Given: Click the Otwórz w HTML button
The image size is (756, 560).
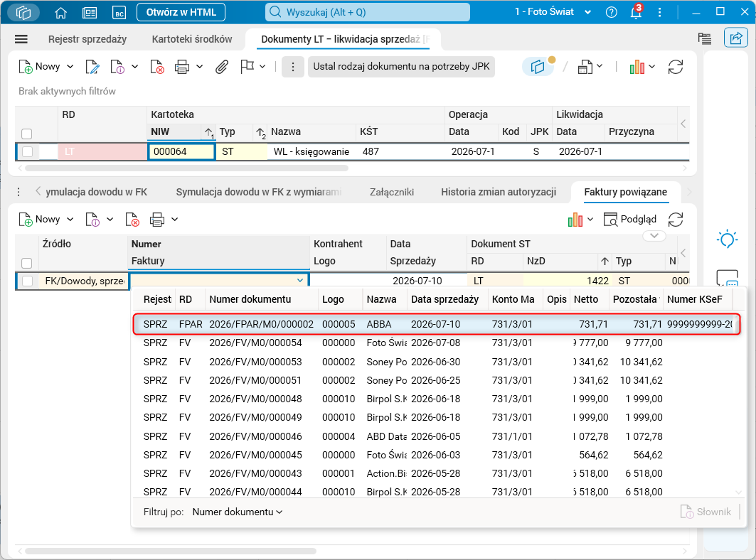Looking at the screenshot, I should (181, 12).
